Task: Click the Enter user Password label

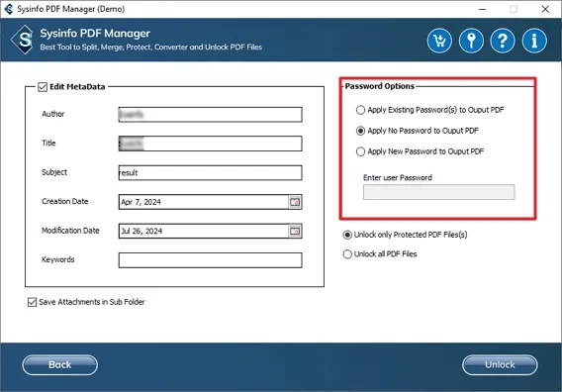Action: click(398, 177)
